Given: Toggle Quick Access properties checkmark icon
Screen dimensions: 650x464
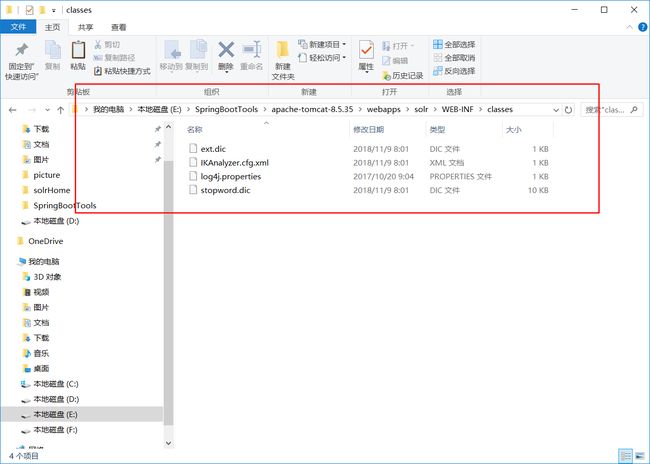Looking at the screenshot, I should pos(29,10).
